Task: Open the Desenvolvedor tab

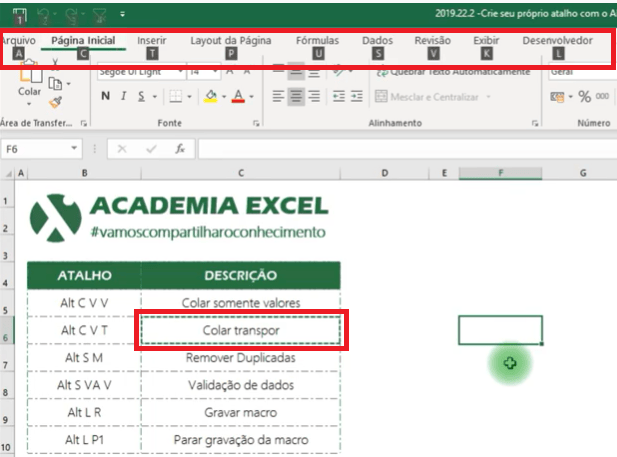Action: point(557,41)
